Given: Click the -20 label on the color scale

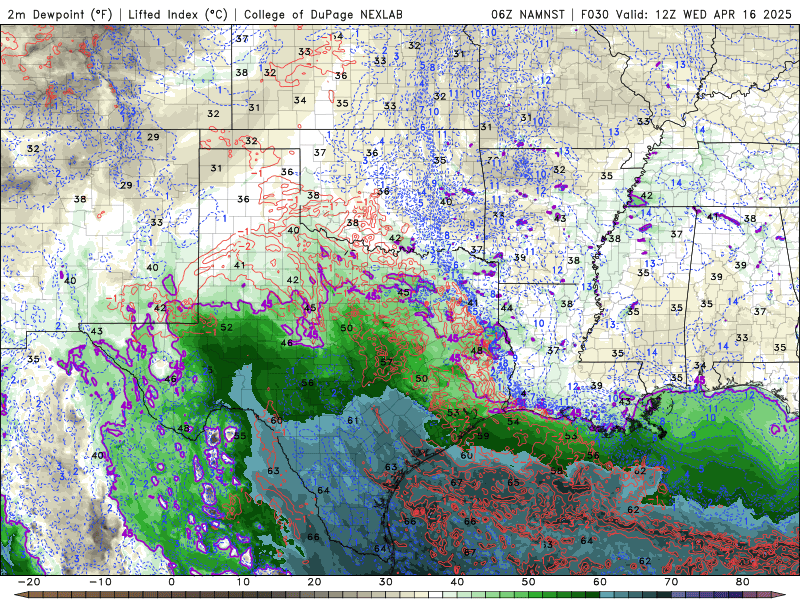Looking at the screenshot, I should pyautogui.click(x=29, y=582).
